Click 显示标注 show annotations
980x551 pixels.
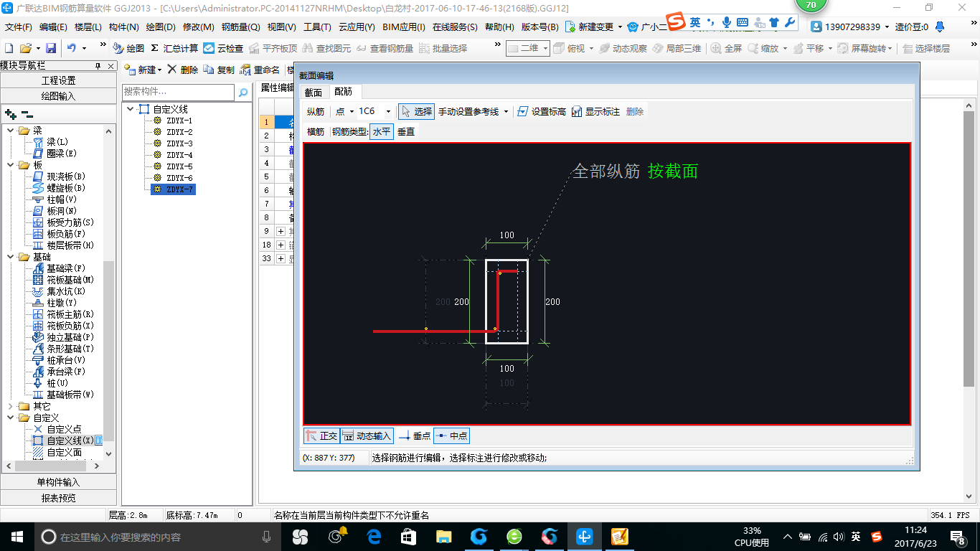595,111
